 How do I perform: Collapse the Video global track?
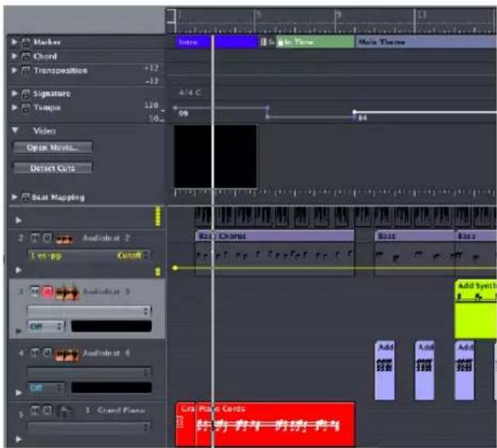point(15,130)
